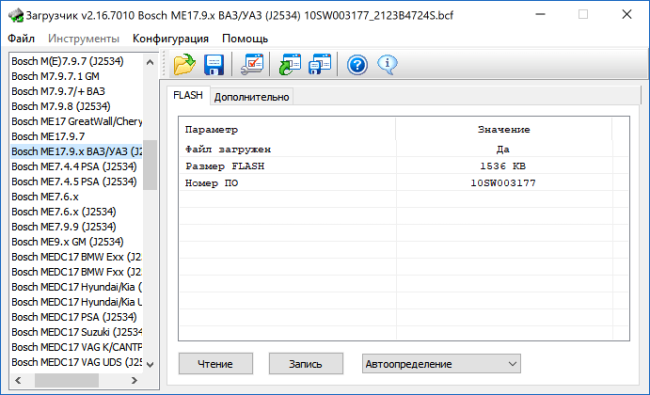The width and height of the screenshot is (650, 395).
Task: Open the Конфигурация menu
Action: (x=170, y=39)
